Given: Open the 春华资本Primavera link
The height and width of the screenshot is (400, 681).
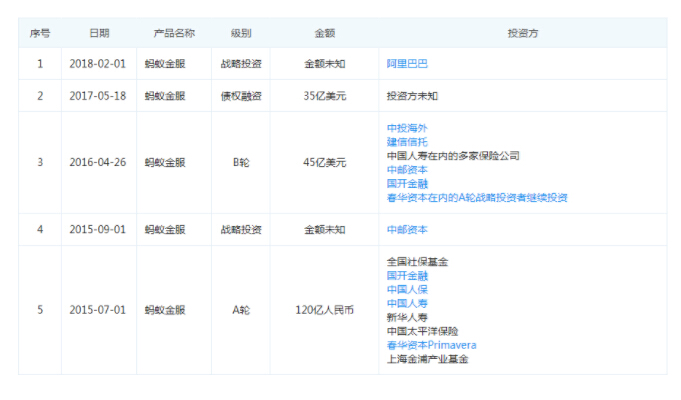Looking at the screenshot, I should 431,345.
